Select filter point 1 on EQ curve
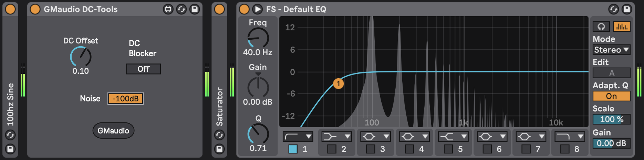This screenshot has width=644, height=160. click(x=338, y=83)
